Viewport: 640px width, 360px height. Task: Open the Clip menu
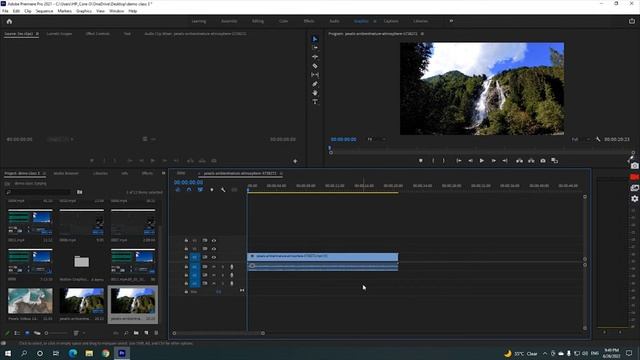(x=27, y=11)
